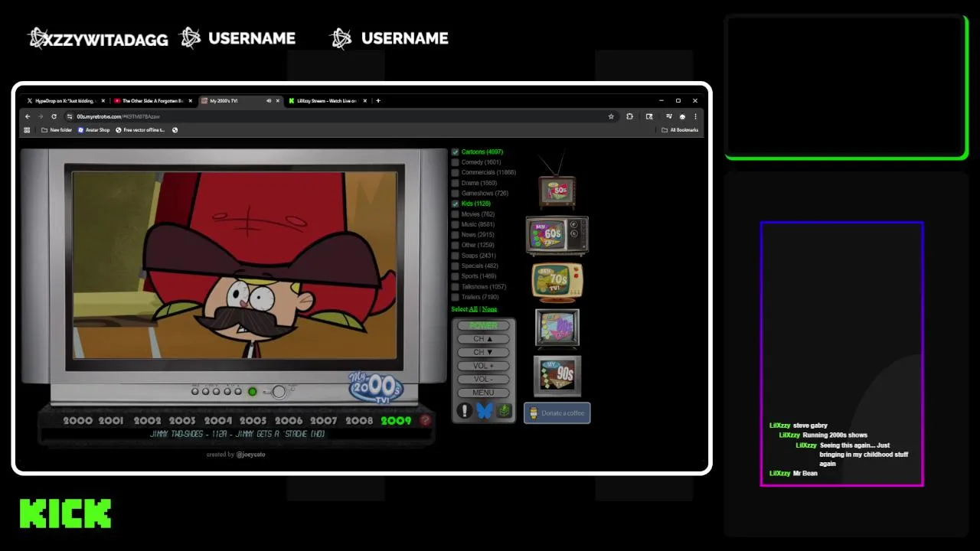980x551 pixels.
Task: Open the browser profile avatar icon
Action: 682,116
